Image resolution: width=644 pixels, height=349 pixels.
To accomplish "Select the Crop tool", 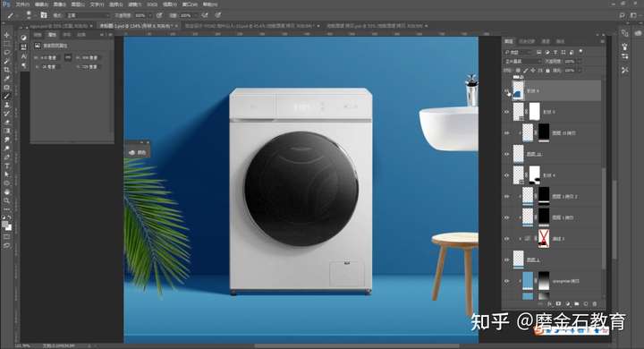I will coord(6,70).
